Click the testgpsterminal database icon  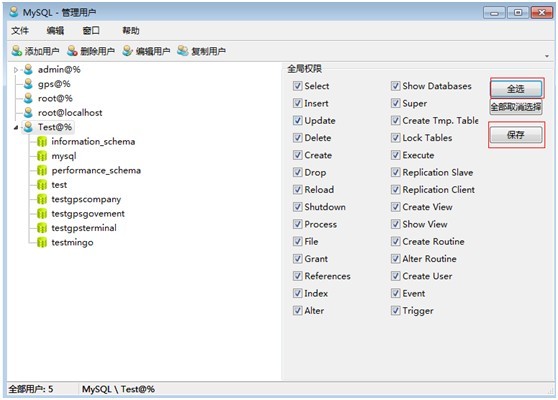pyautogui.click(x=42, y=228)
